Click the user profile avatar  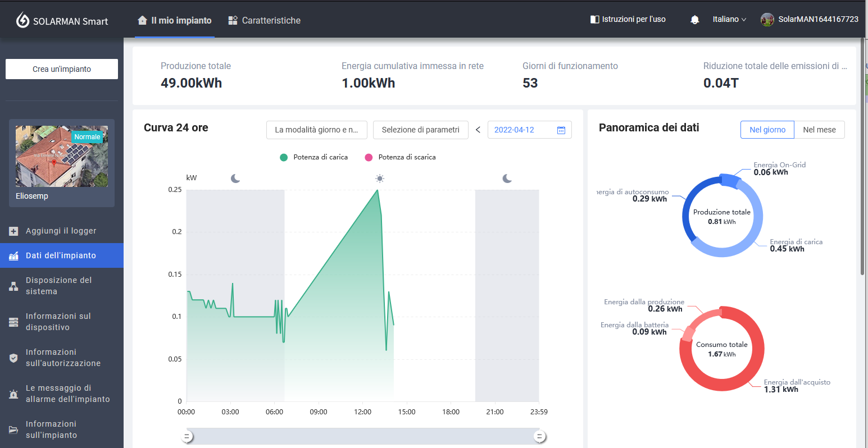coord(767,20)
